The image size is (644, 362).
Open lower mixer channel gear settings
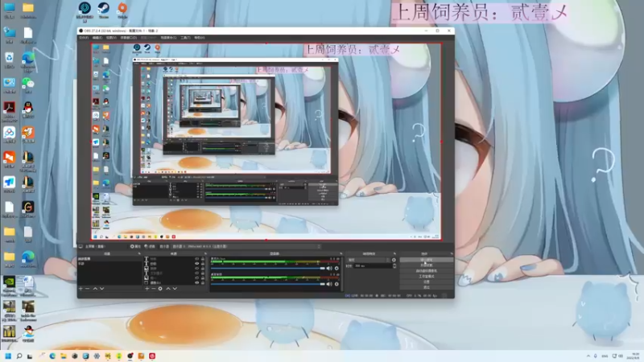336,284
